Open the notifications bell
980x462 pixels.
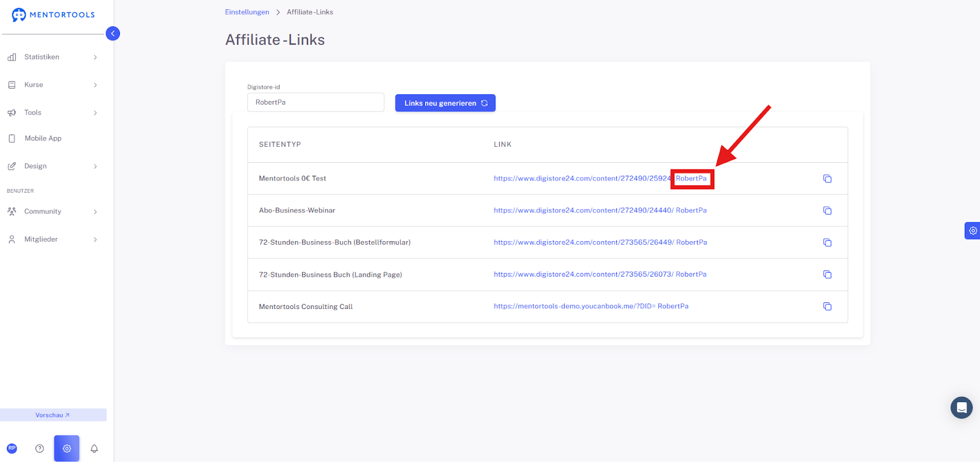(94, 449)
